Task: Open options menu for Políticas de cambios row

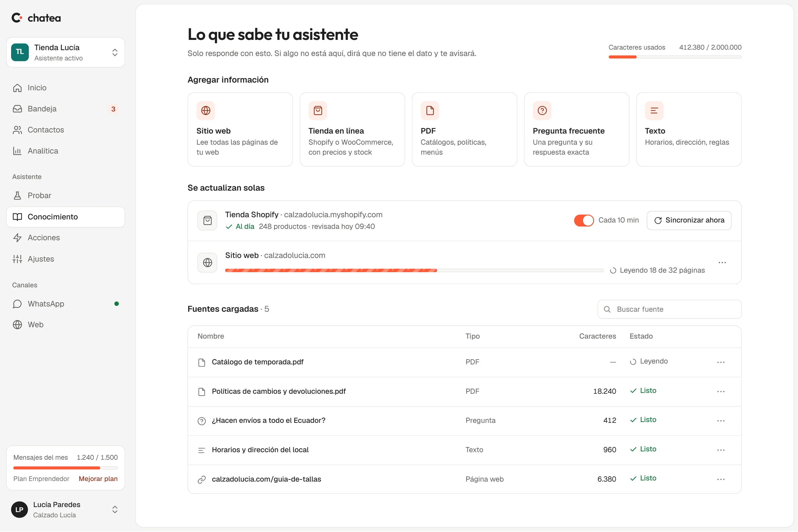Action: click(721, 392)
